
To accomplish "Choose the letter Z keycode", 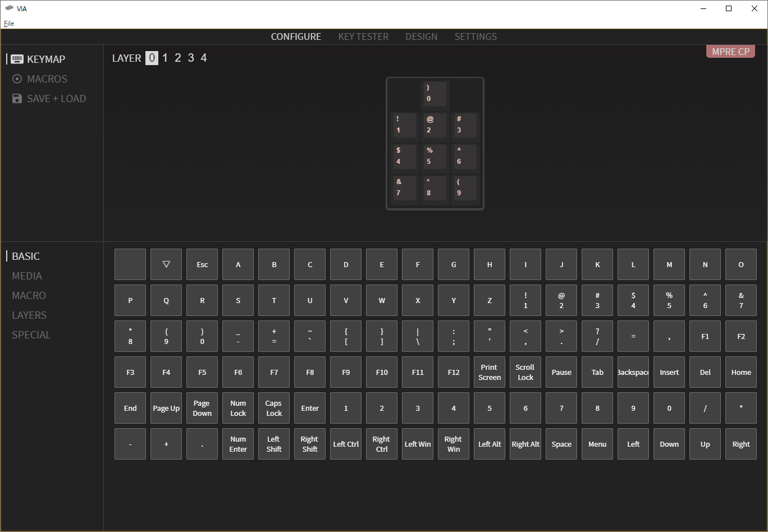I will 490,300.
